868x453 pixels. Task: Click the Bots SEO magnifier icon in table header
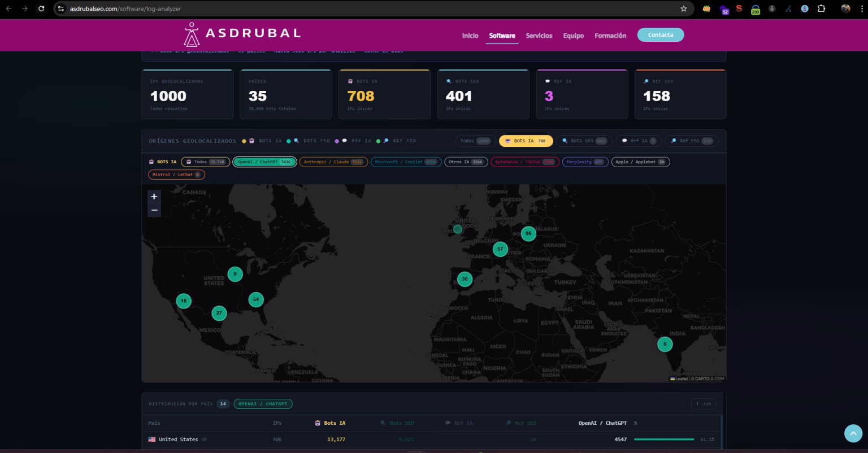[384, 422]
